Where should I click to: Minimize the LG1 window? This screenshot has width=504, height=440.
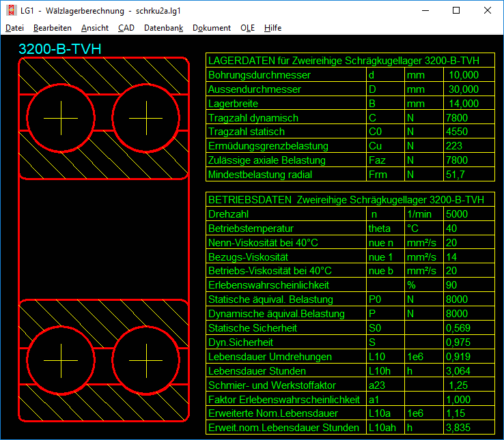425,11
